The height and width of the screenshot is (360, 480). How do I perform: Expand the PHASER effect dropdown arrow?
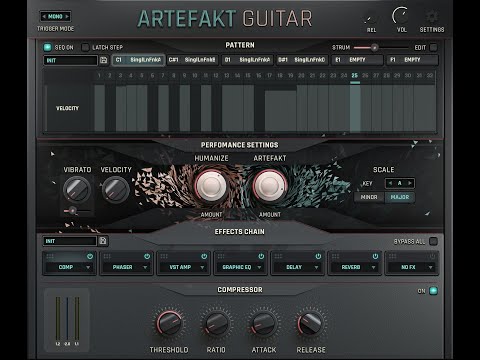tap(145, 267)
